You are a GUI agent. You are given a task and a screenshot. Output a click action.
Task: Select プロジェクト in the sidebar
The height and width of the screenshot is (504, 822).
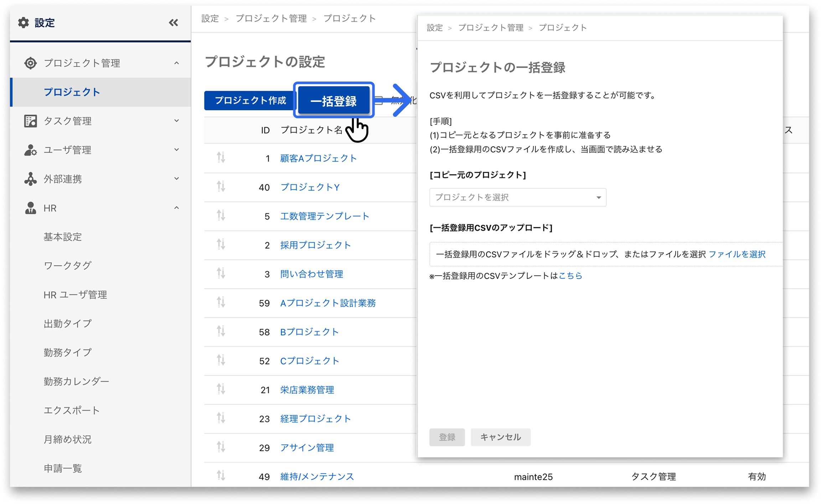(72, 92)
